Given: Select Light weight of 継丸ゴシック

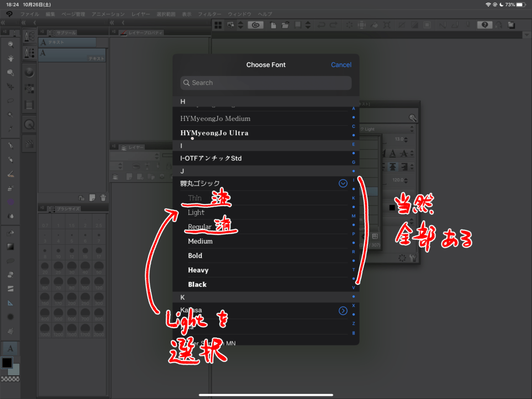Looking at the screenshot, I should (x=196, y=212).
